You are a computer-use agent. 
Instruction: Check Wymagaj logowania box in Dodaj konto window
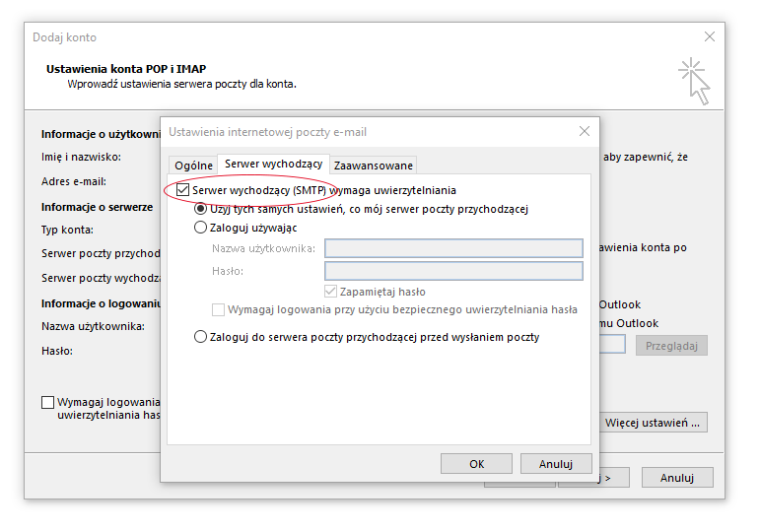(x=48, y=402)
